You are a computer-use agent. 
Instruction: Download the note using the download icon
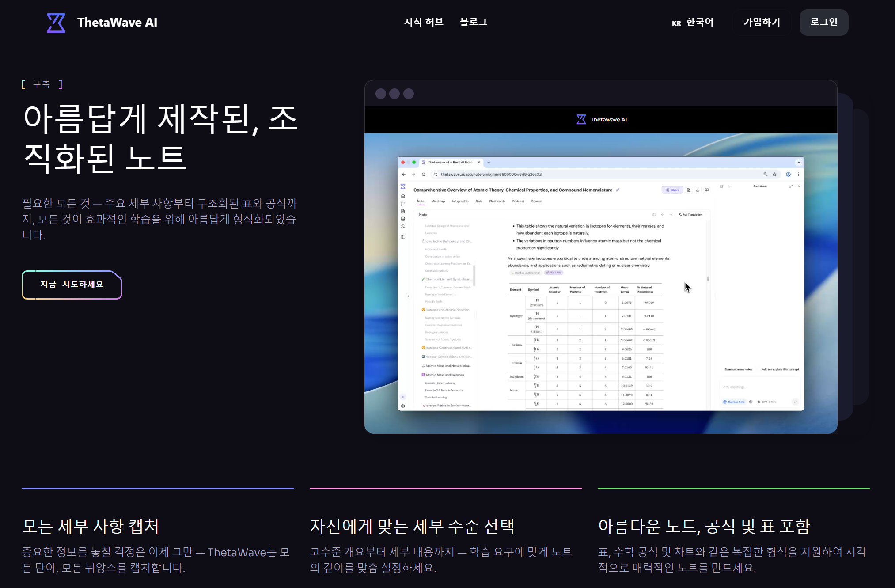[x=698, y=190]
